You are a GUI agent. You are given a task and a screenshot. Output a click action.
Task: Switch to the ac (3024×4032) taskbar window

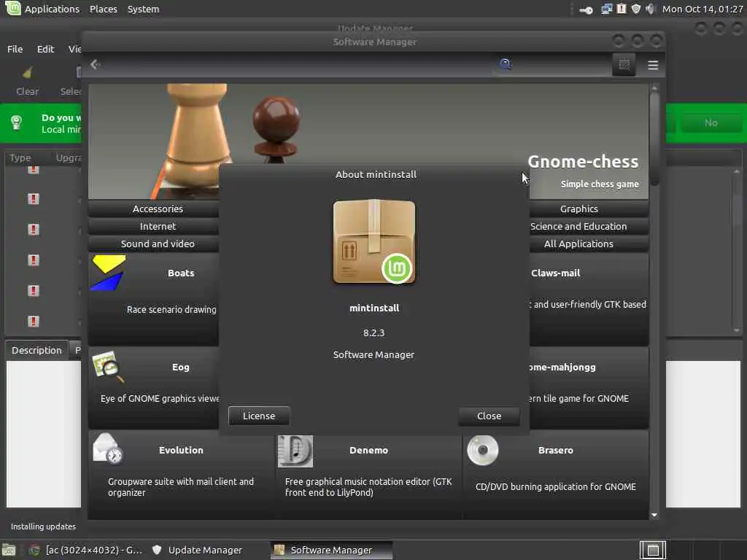pos(86,550)
